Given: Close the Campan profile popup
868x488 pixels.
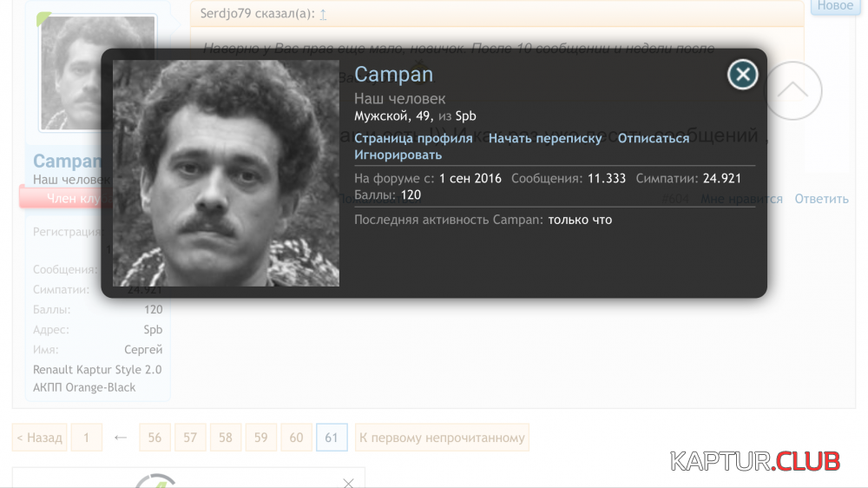Looking at the screenshot, I should pos(742,76).
